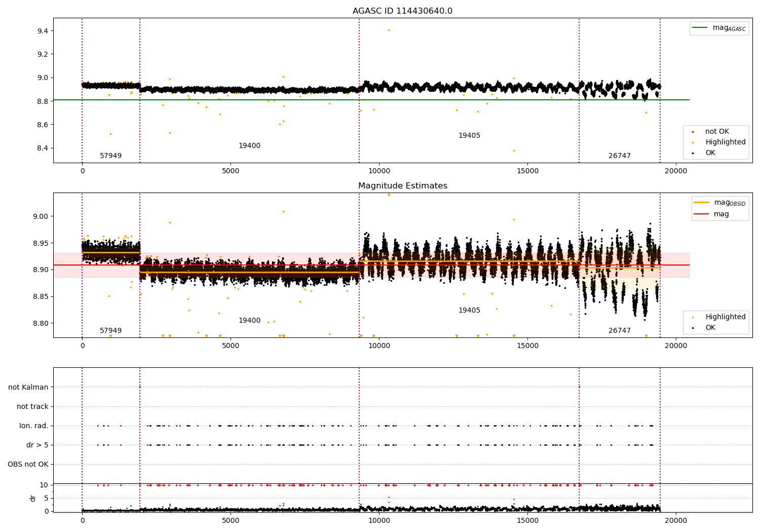760x532 pixels.
Task: Click the 5000 x-axis tick under the top plot
Action: point(231,172)
